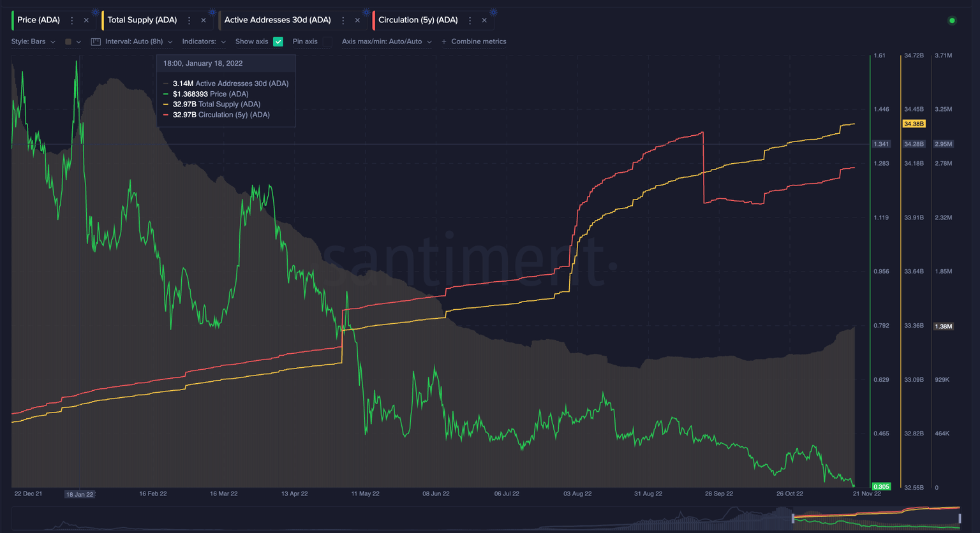Screen dimensions: 980x533
Task: Disable the Show axis checkbox
Action: tap(278, 41)
